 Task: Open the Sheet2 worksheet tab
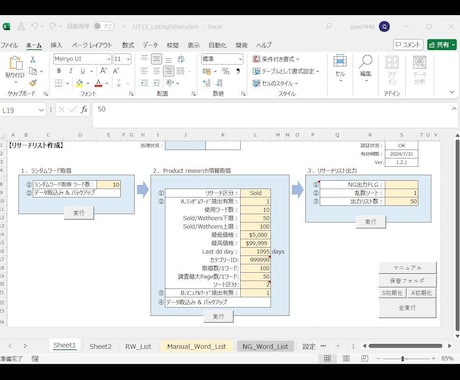point(100,346)
